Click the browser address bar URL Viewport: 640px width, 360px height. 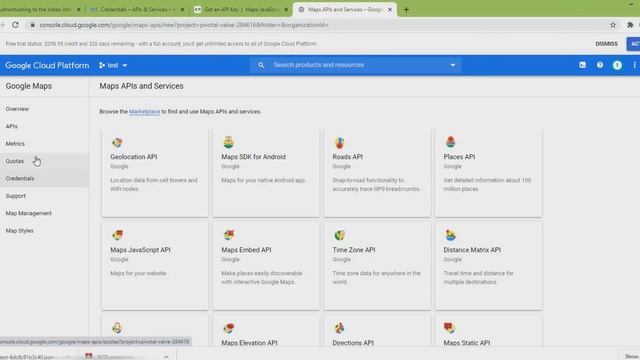click(184, 25)
